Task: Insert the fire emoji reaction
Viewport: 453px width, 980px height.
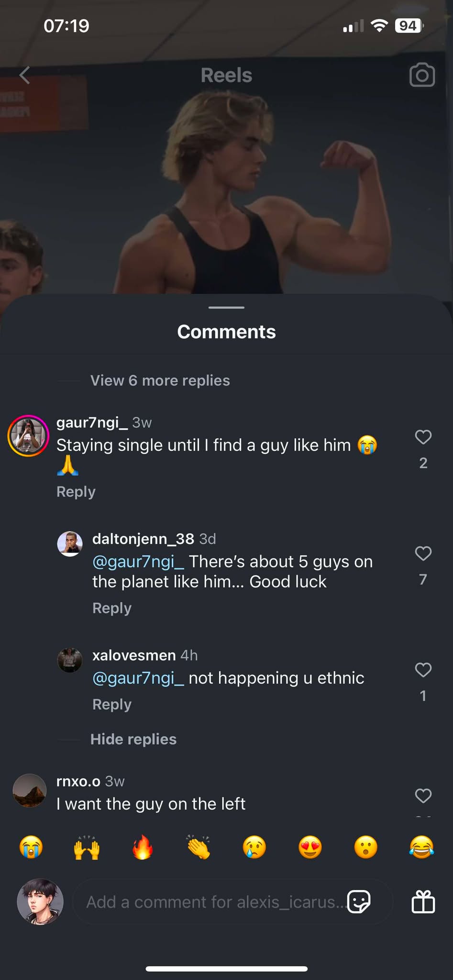Action: pos(143,848)
